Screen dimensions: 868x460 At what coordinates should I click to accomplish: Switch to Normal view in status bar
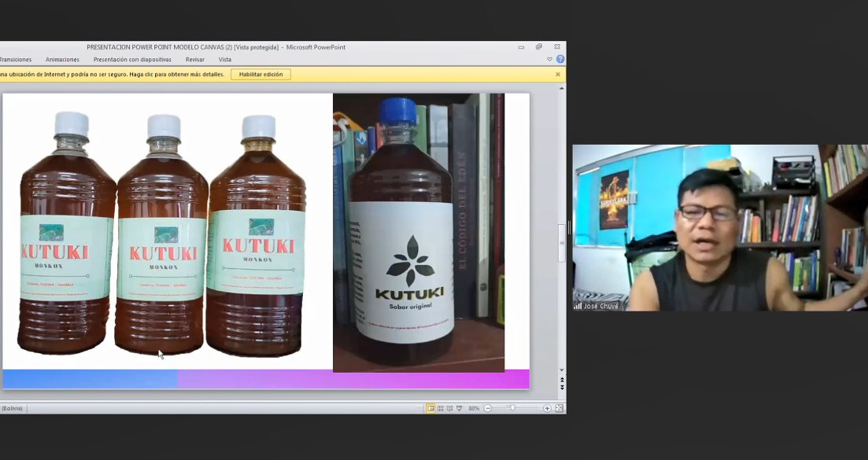(x=430, y=408)
